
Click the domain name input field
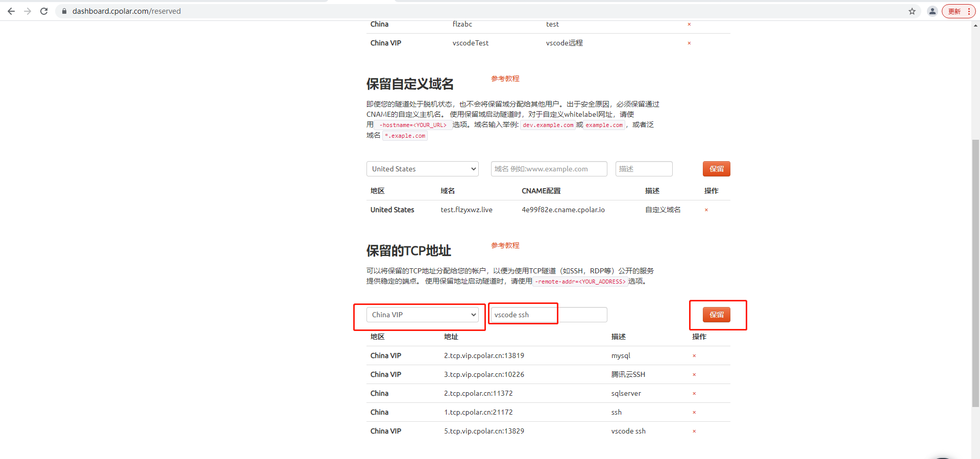549,169
